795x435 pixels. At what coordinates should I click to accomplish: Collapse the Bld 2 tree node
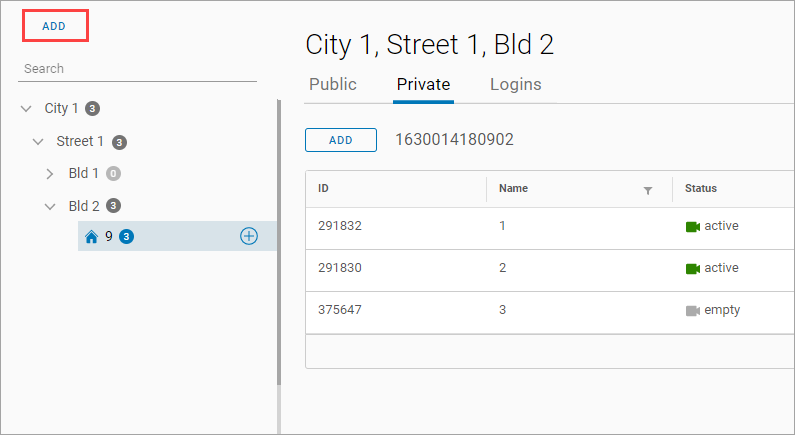click(50, 206)
